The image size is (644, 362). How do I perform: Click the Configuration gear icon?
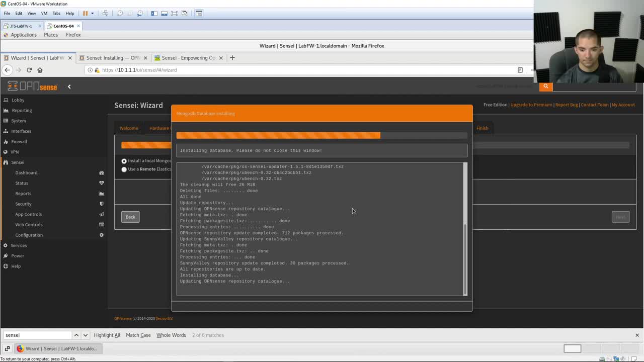pos(101,235)
